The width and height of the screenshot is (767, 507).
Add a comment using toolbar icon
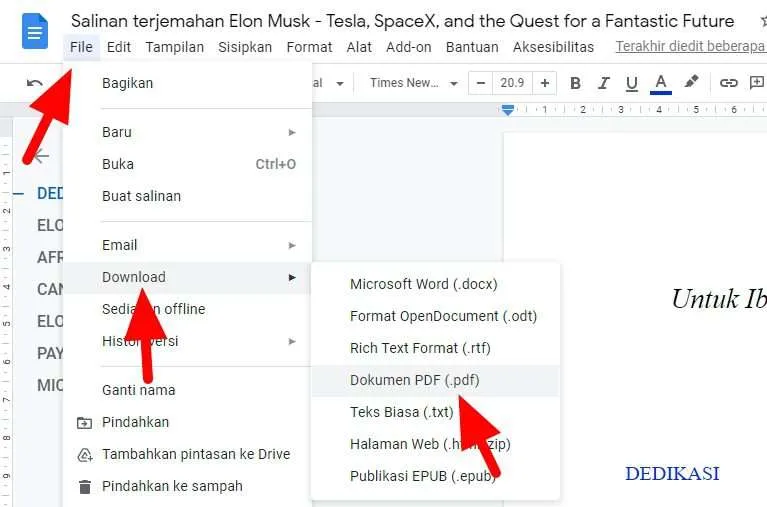point(756,83)
